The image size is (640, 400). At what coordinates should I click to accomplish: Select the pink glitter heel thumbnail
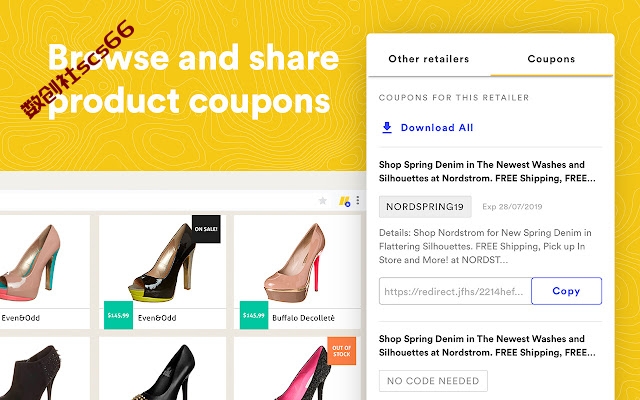coord(297,369)
